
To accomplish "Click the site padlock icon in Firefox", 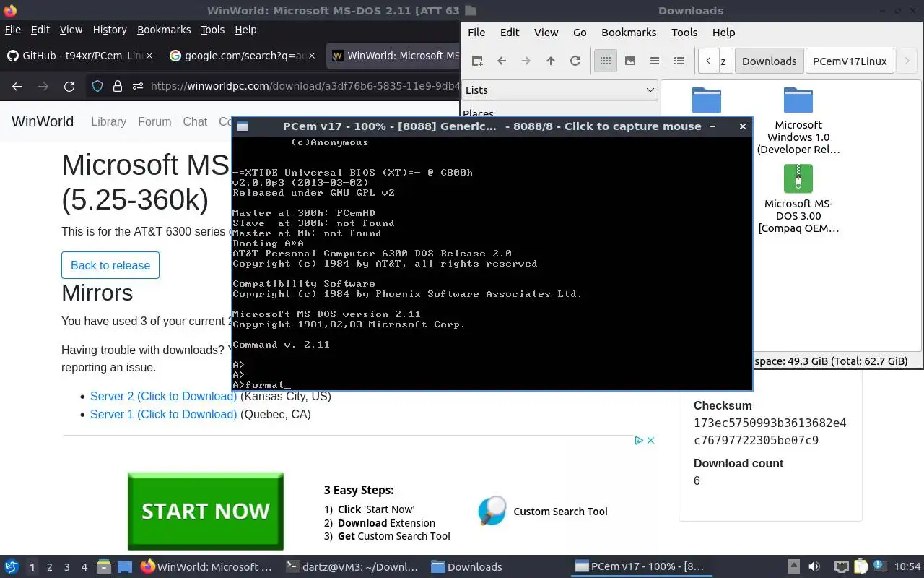I will click(117, 86).
